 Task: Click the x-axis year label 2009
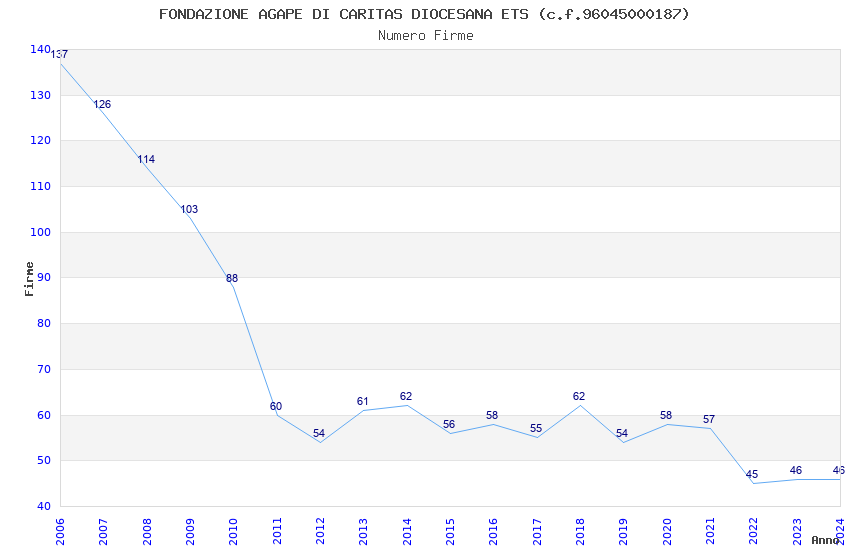coord(190,532)
